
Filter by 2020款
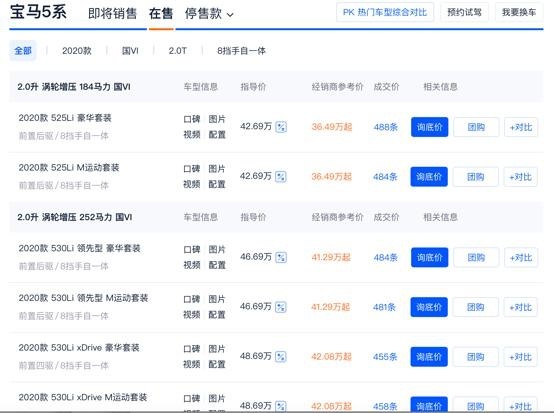(77, 51)
